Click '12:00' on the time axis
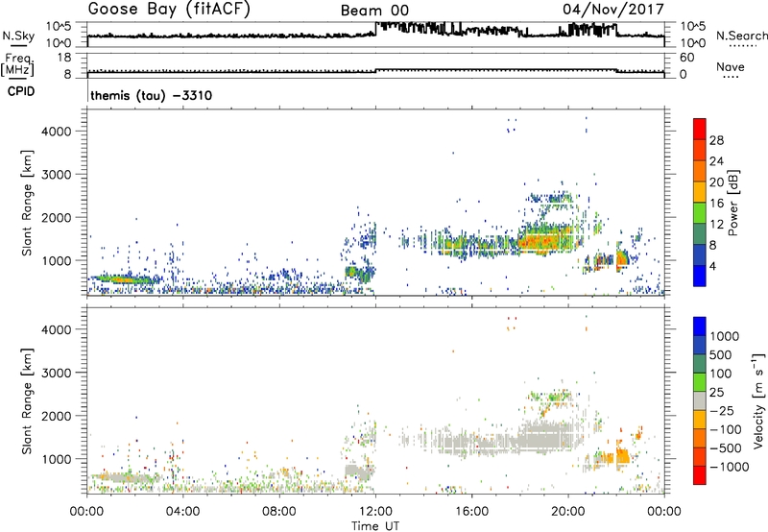 tap(375, 512)
